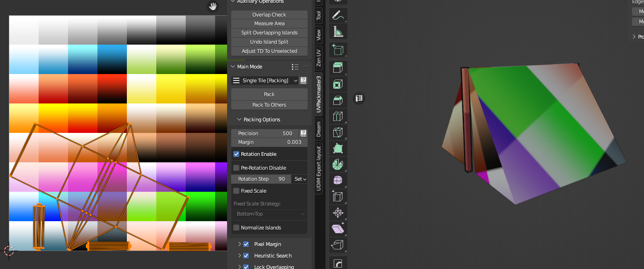This screenshot has height=269, width=644.
Task: Click the Measure Area button
Action: pyautogui.click(x=269, y=23)
